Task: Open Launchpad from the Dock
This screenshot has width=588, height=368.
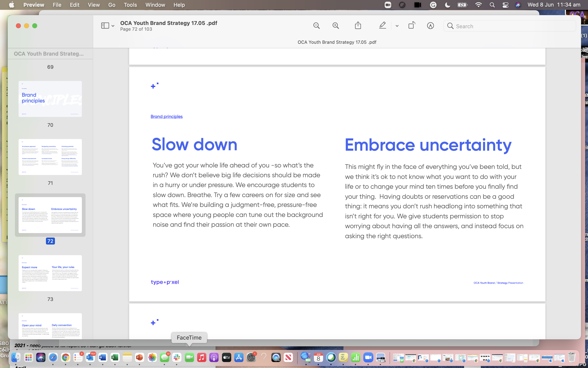Action: [x=28, y=357]
